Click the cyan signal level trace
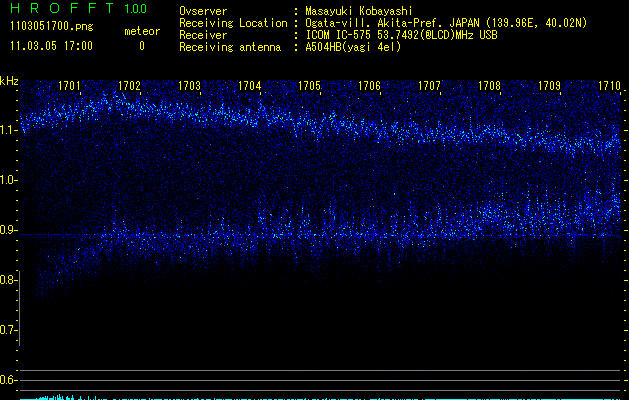 pos(60,397)
